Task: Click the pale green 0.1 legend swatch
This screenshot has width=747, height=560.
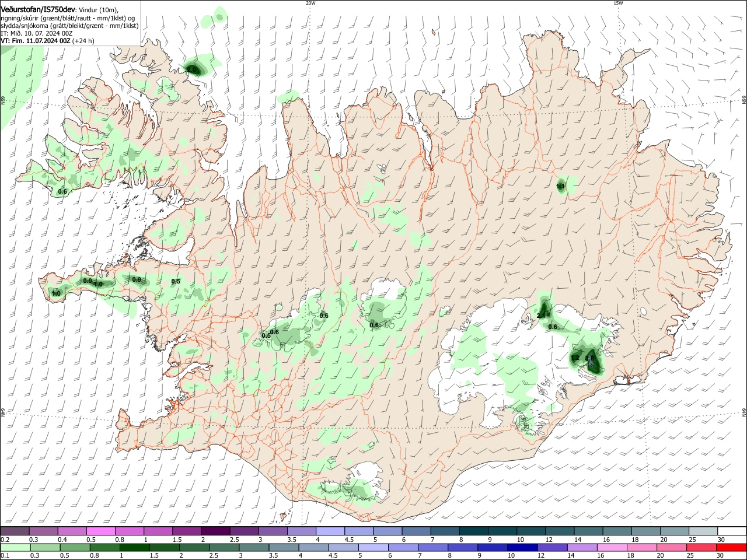Action: coord(14,548)
